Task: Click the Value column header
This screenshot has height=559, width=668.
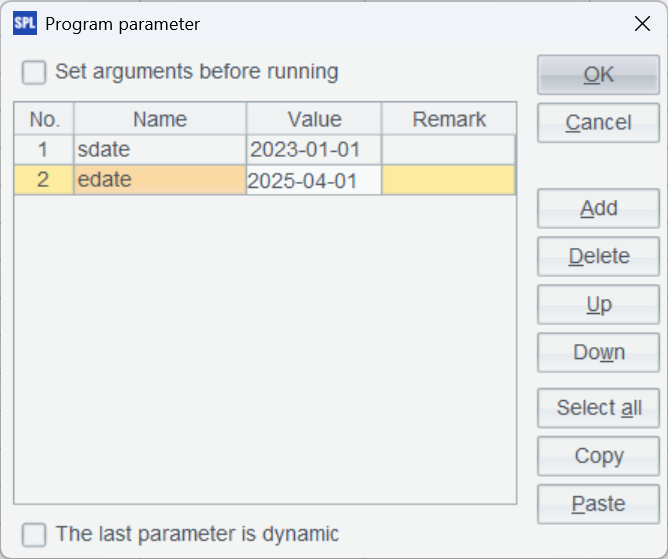Action: (313, 120)
